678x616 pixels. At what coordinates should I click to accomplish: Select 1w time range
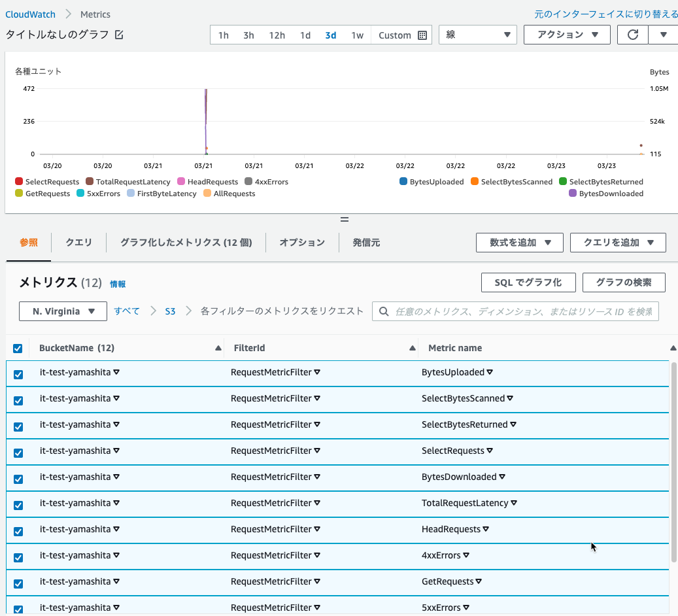click(357, 35)
